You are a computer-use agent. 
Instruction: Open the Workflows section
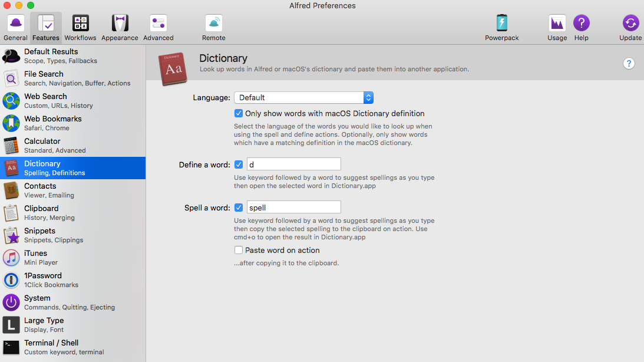81,28
